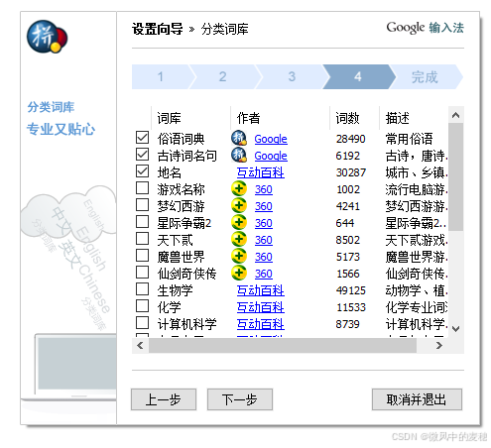Click the 360 icon in 魔兽世界 row
Viewport: 491px width, 448px height.
(239, 256)
